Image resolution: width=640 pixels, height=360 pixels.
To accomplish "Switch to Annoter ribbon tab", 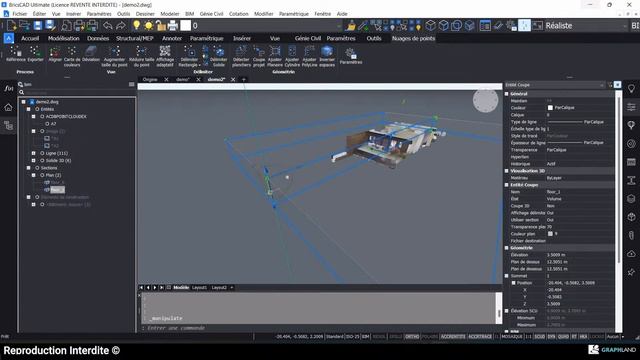I will (172, 38).
